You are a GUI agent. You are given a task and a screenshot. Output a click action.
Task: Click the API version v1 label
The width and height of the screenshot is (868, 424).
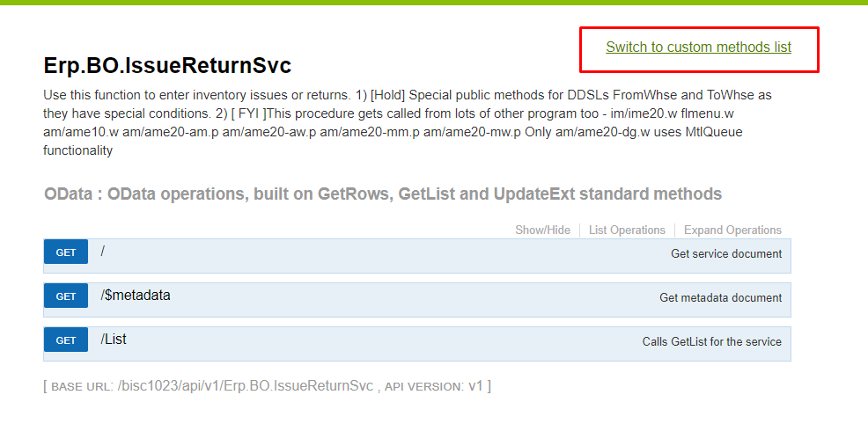click(x=476, y=386)
